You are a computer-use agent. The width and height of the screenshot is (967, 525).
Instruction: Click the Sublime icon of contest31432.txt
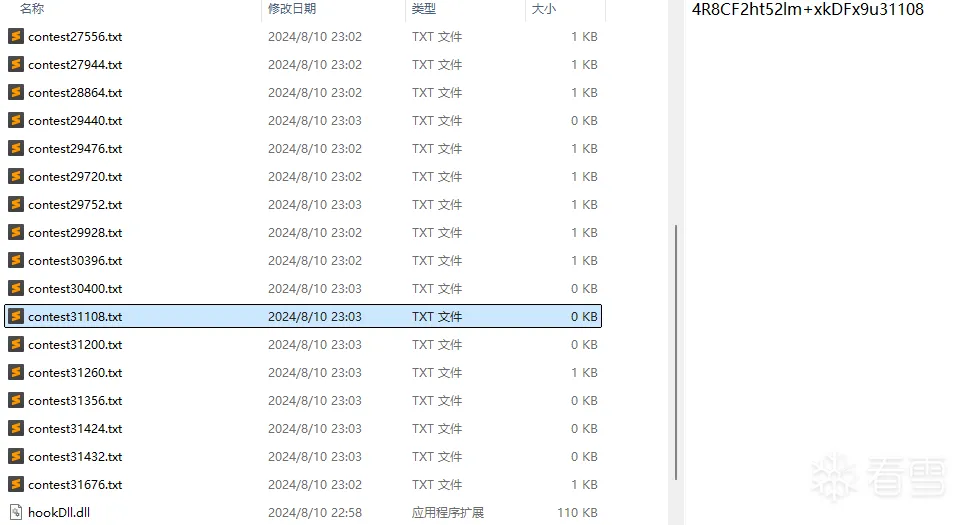tap(16, 457)
